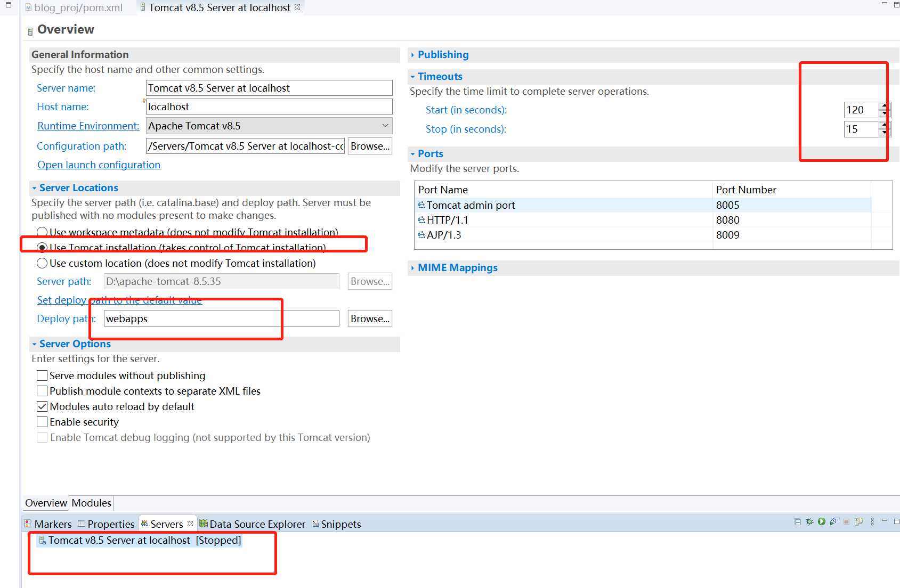900x588 pixels.
Task: Click the AJP/1.3 port row icon
Action: tap(421, 235)
